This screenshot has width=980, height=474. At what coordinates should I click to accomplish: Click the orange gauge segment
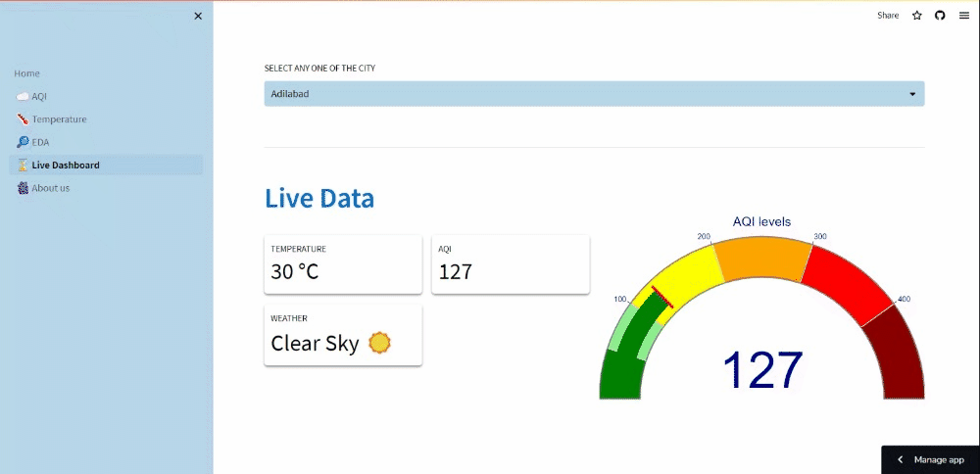(x=762, y=259)
